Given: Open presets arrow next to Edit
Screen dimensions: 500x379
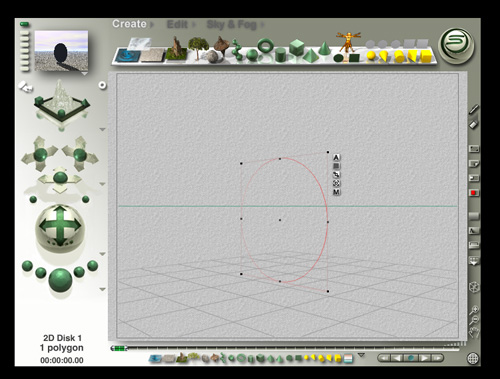Looking at the screenshot, I should 193,25.
